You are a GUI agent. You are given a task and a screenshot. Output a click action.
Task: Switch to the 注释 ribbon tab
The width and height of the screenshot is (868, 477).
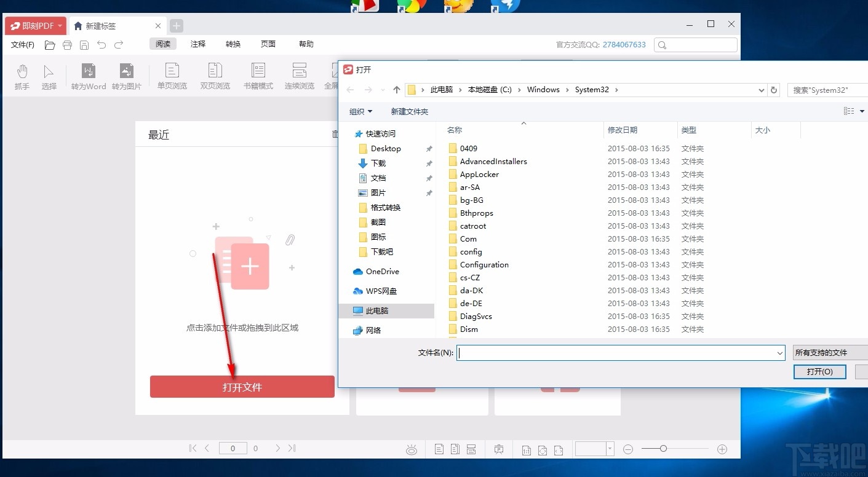point(197,44)
